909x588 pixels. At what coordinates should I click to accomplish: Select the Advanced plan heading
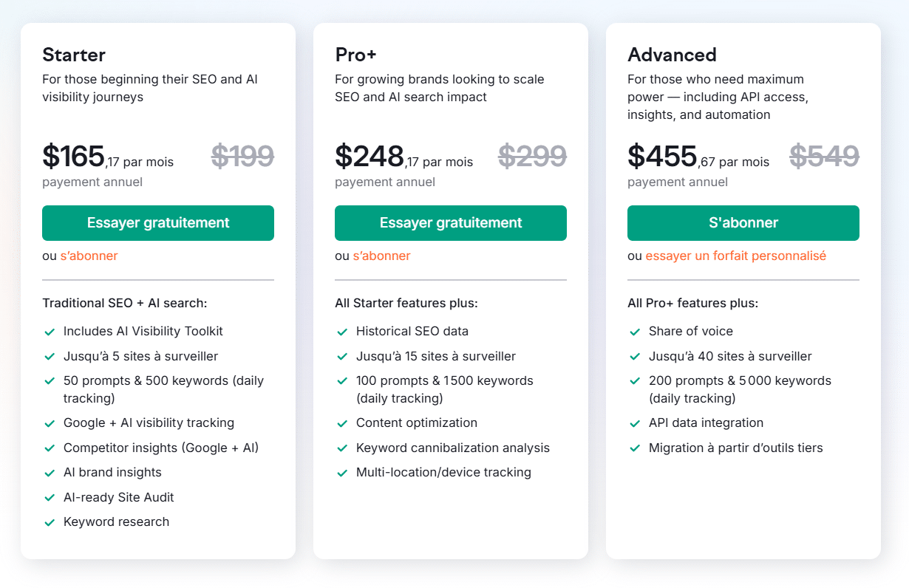(672, 55)
